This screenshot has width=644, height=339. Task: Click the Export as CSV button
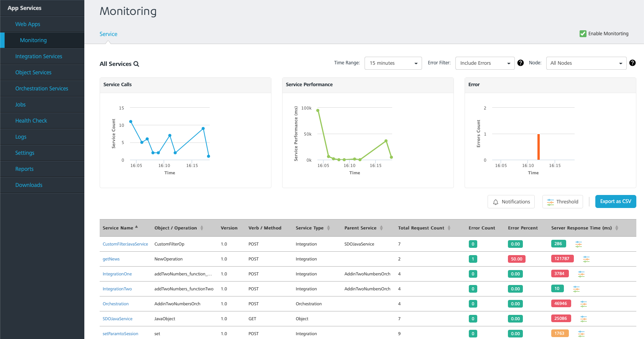point(616,201)
